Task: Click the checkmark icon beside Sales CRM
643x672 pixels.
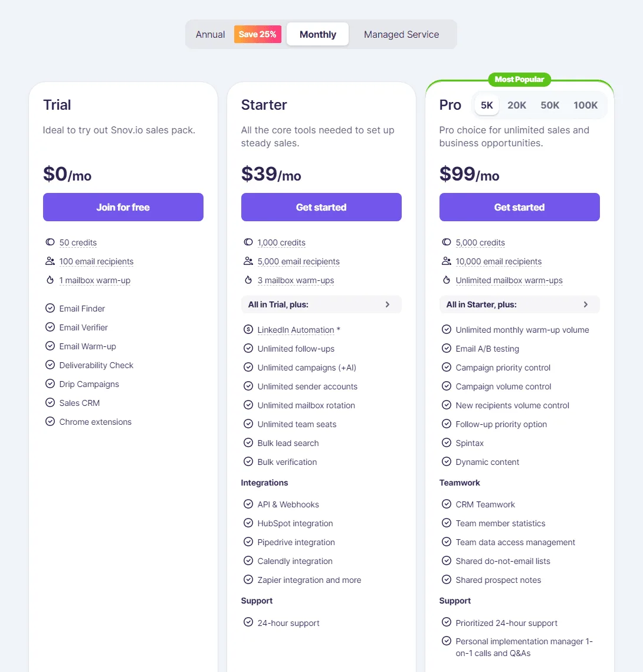Action: (49, 402)
